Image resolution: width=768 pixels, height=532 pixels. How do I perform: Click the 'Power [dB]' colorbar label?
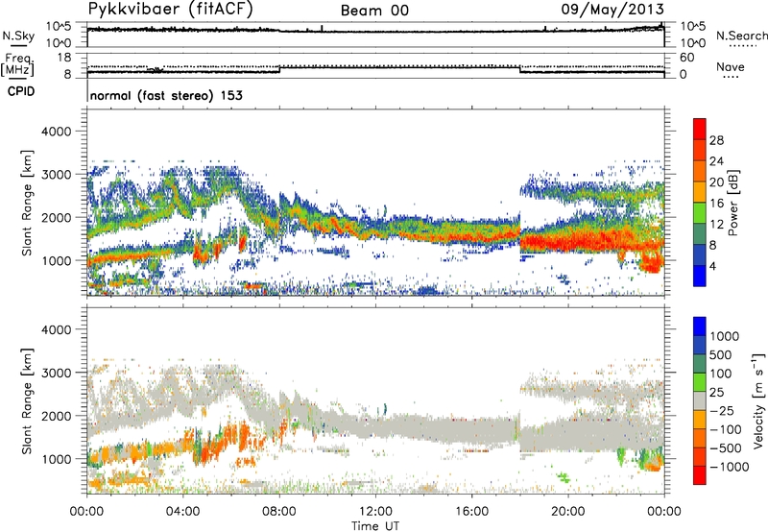coord(732,203)
